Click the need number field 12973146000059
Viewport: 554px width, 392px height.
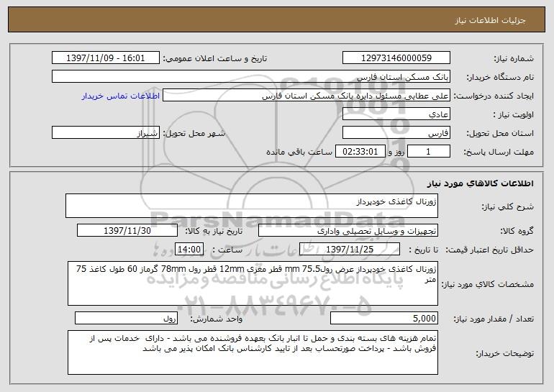(x=396, y=58)
